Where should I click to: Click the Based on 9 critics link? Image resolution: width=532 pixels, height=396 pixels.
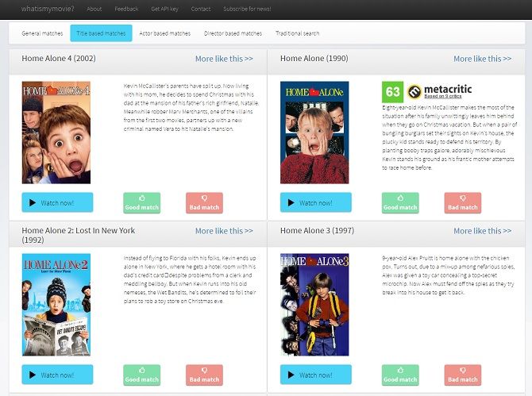[x=443, y=96]
